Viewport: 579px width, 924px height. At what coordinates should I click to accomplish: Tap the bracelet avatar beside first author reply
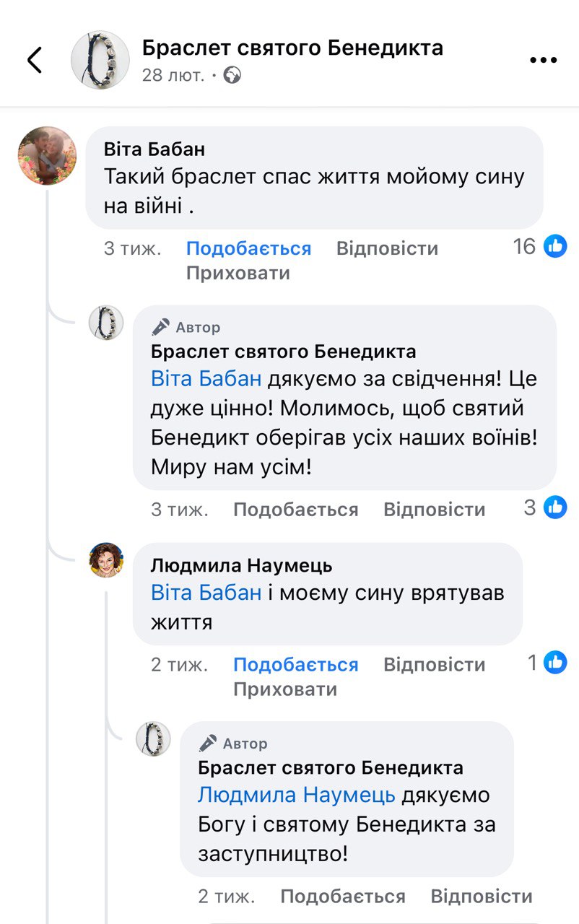click(x=106, y=322)
